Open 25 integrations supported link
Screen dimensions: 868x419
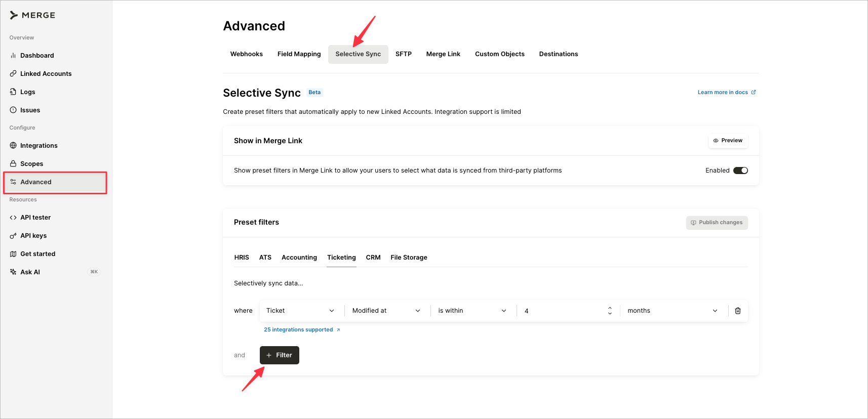coord(302,330)
